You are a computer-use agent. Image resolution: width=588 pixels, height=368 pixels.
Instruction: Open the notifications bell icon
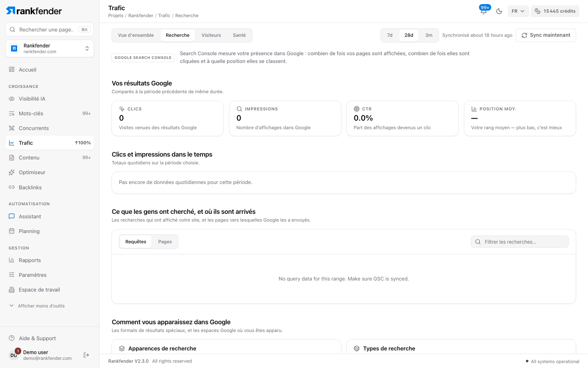click(x=484, y=11)
